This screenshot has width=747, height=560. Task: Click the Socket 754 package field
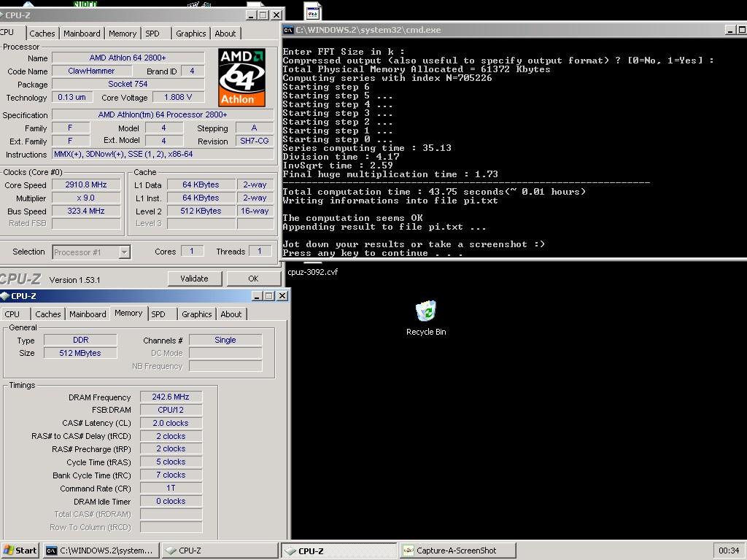point(128,84)
